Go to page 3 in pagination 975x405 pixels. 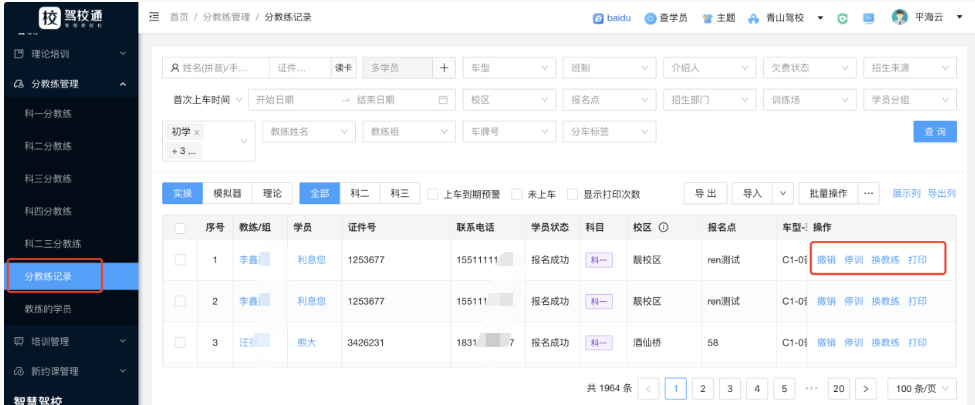click(729, 388)
